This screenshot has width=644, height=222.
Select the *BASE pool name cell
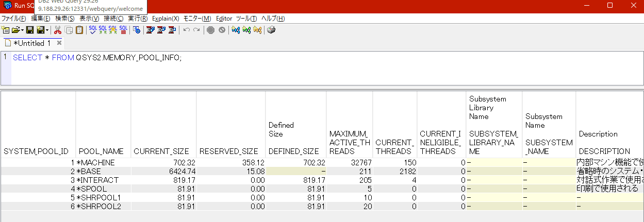point(103,172)
